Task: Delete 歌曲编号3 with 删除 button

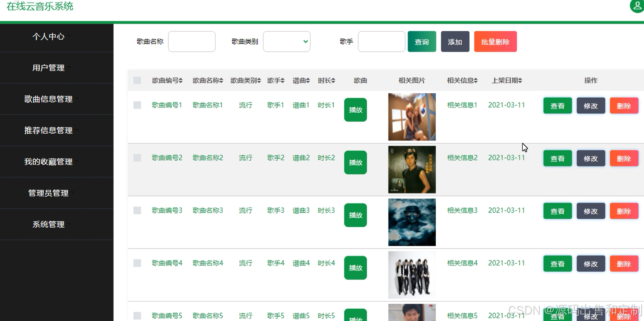Action: 624,211
